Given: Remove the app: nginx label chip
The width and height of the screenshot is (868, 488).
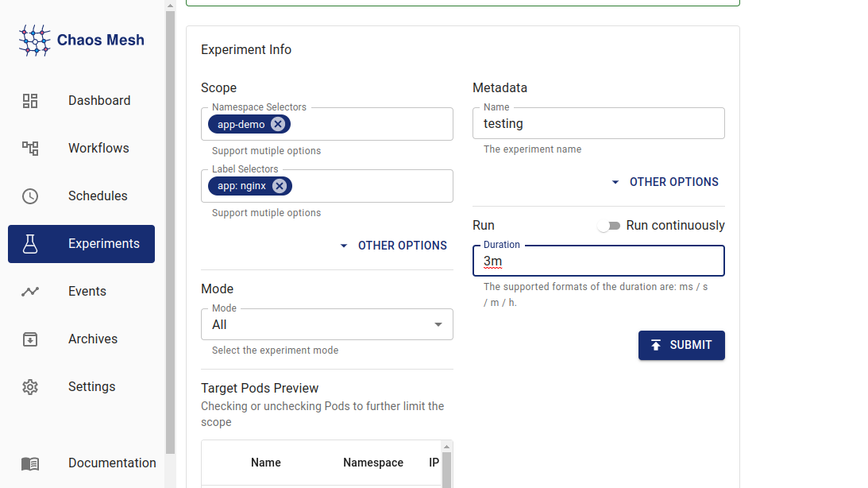Looking at the screenshot, I should 280,186.
